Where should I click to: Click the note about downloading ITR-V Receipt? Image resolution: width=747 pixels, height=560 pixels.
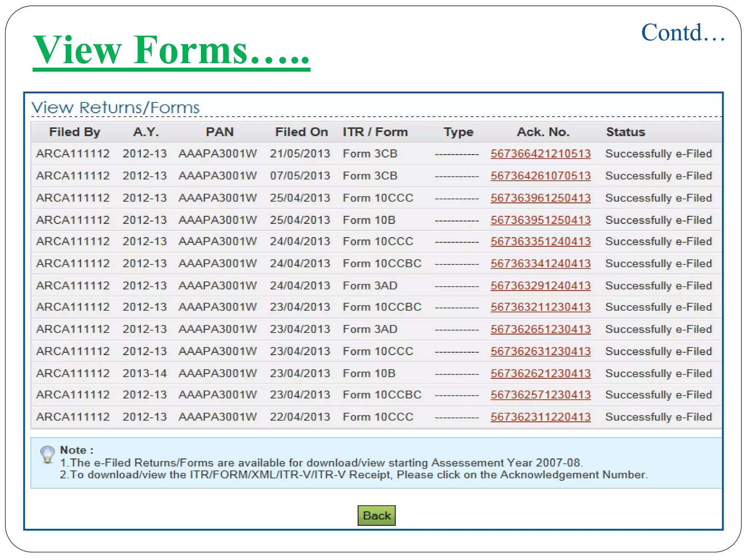tap(354, 475)
